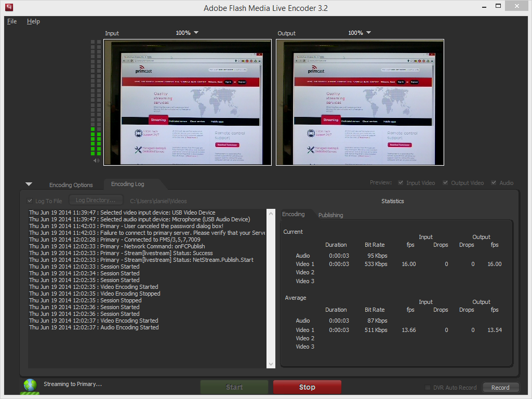Open the Help menu
This screenshot has height=399, width=532.
[33, 21]
